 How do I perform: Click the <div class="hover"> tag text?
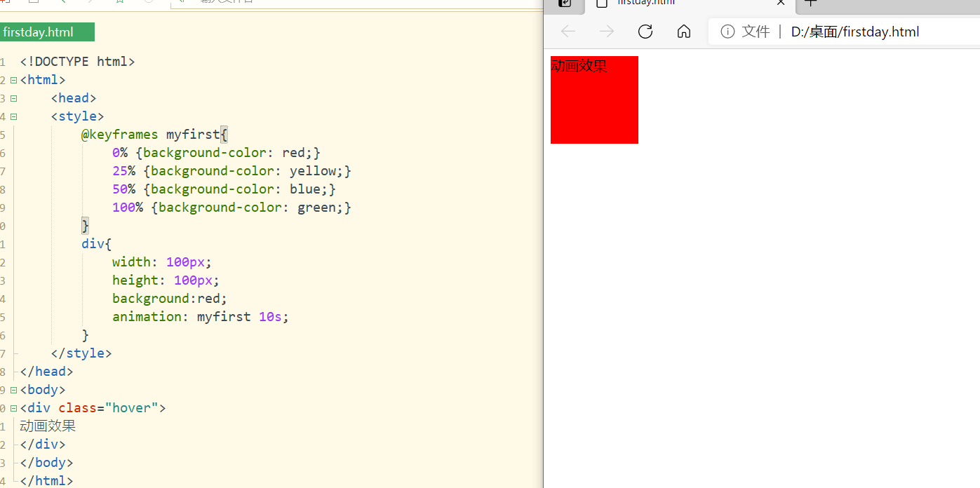click(x=93, y=408)
